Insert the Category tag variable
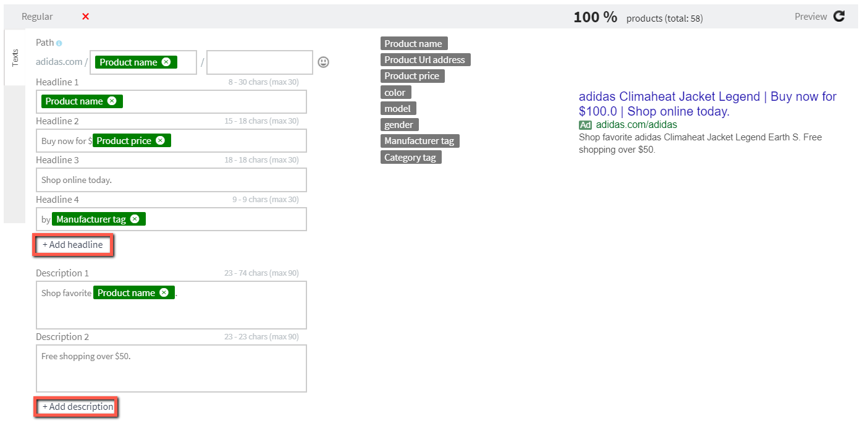 410,158
